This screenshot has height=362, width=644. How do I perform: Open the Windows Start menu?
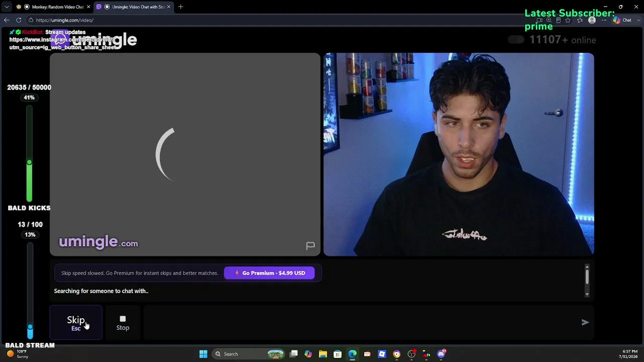(x=203, y=354)
